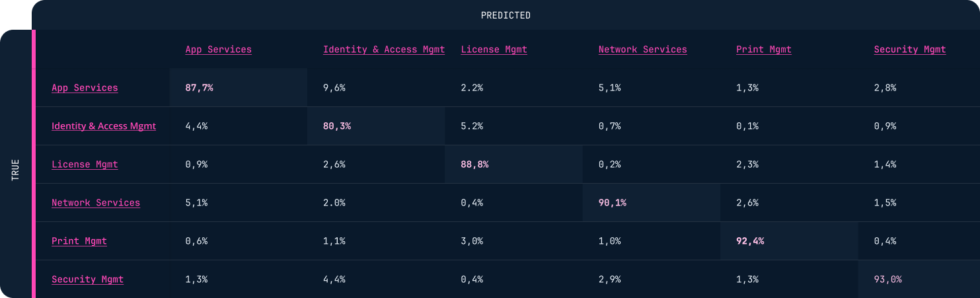Open Identity & Access Mgmt column header
The width and height of the screenshot is (980, 298).
[384, 50]
